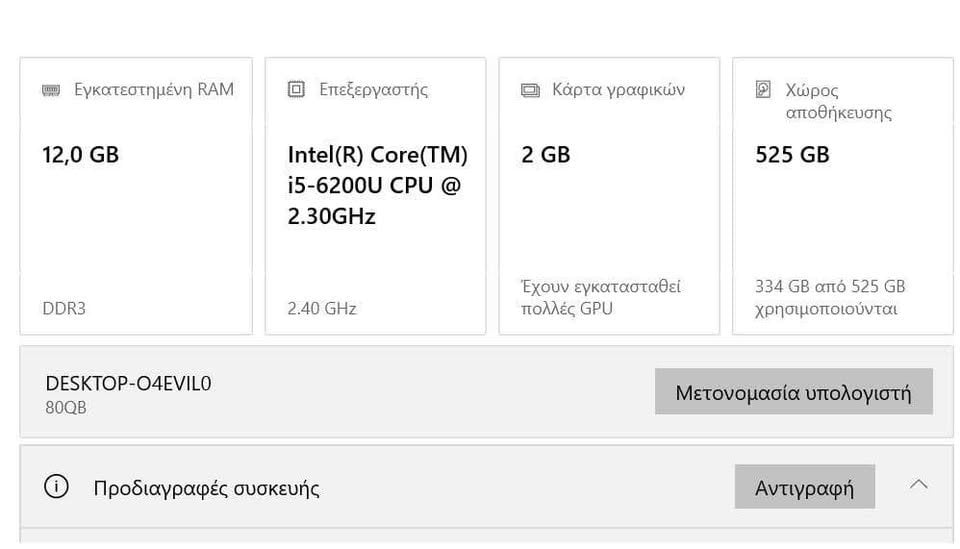Click the Αντιγραφή button
The height and width of the screenshot is (549, 960).
pyautogui.click(x=804, y=487)
